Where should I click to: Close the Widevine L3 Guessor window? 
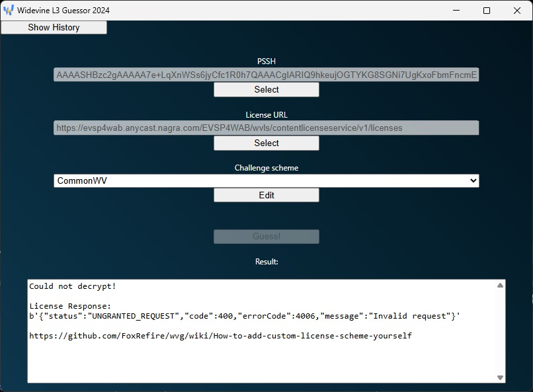click(x=517, y=11)
